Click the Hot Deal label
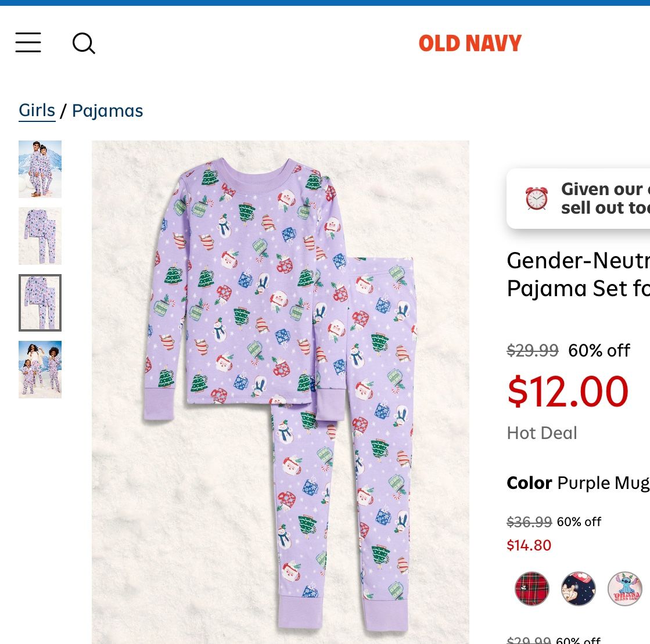This screenshot has width=650, height=644. tap(541, 433)
